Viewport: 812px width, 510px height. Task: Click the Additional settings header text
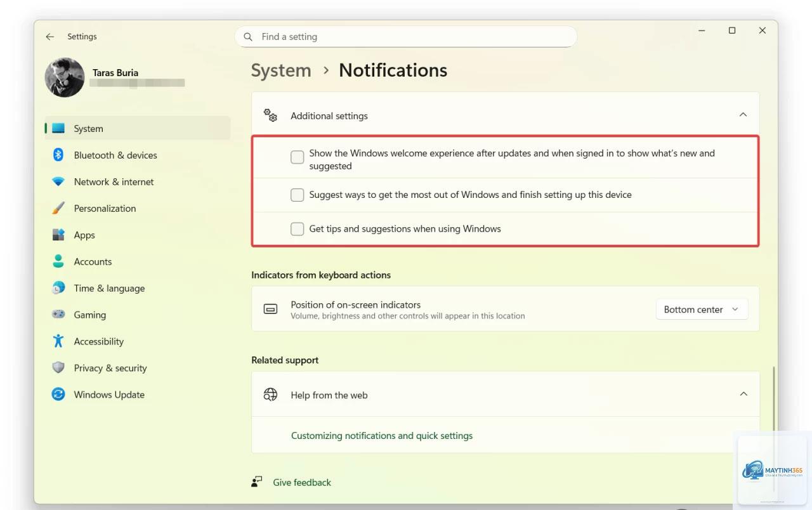(x=329, y=116)
